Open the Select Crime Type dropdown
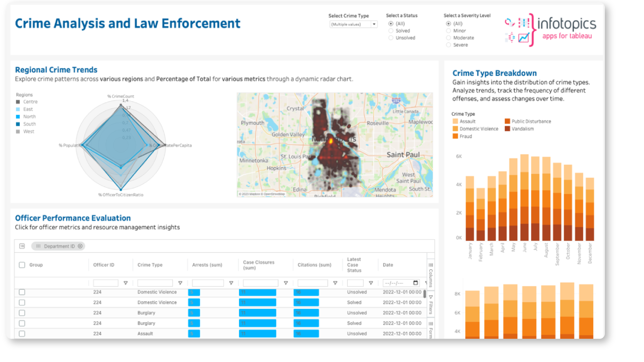 coord(374,24)
